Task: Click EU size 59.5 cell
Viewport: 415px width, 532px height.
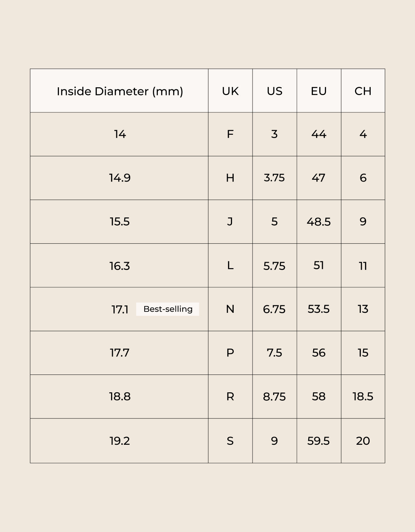Action: click(x=319, y=441)
